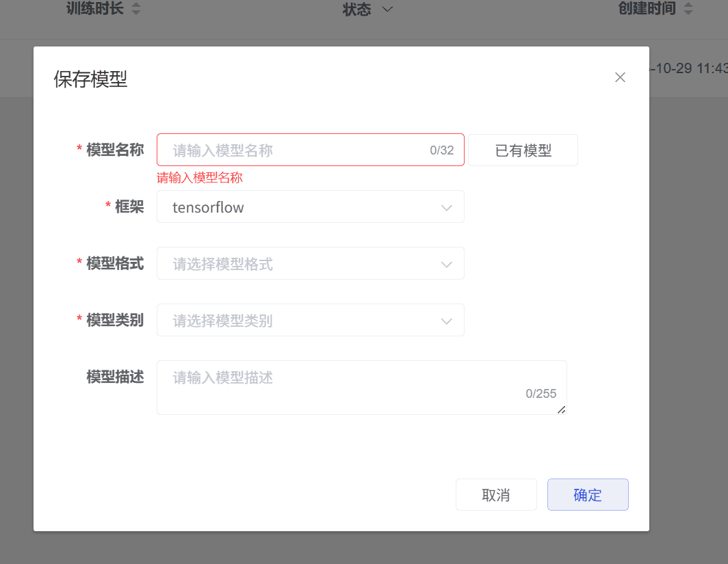The width and height of the screenshot is (728, 564).
Task: Open the 状态 column filter chevron
Action: pyautogui.click(x=387, y=9)
